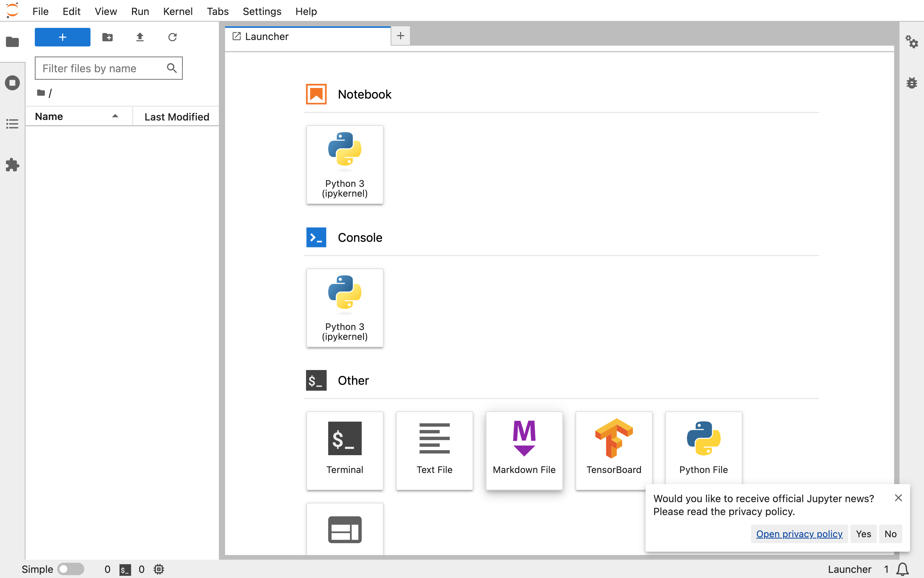Add a new tab with plus button

point(401,36)
